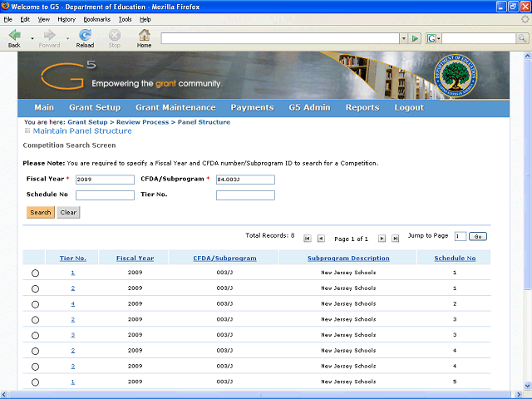The height and width of the screenshot is (399, 532).
Task: Go to previous page of results icon
Action: 321,239
